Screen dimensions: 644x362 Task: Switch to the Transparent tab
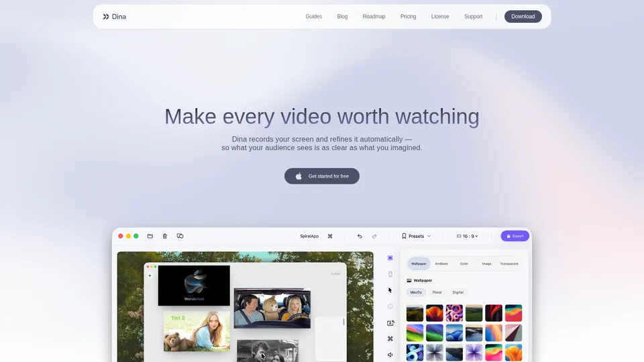point(509,263)
